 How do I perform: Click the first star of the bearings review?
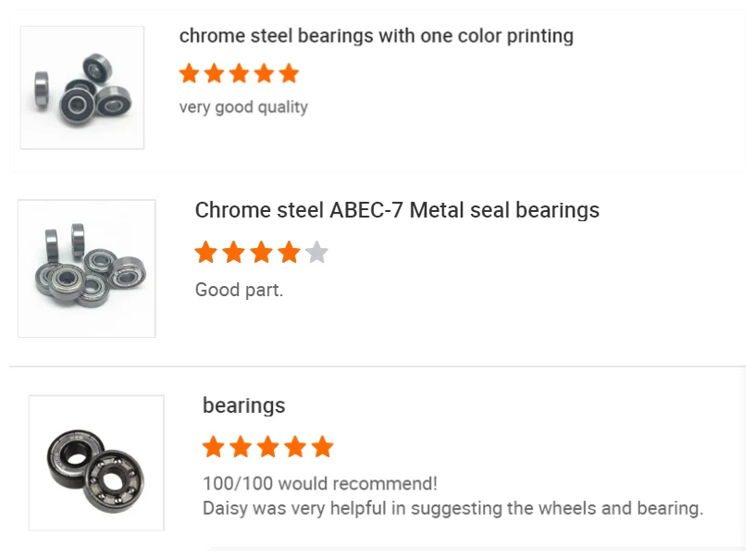pyautogui.click(x=214, y=448)
